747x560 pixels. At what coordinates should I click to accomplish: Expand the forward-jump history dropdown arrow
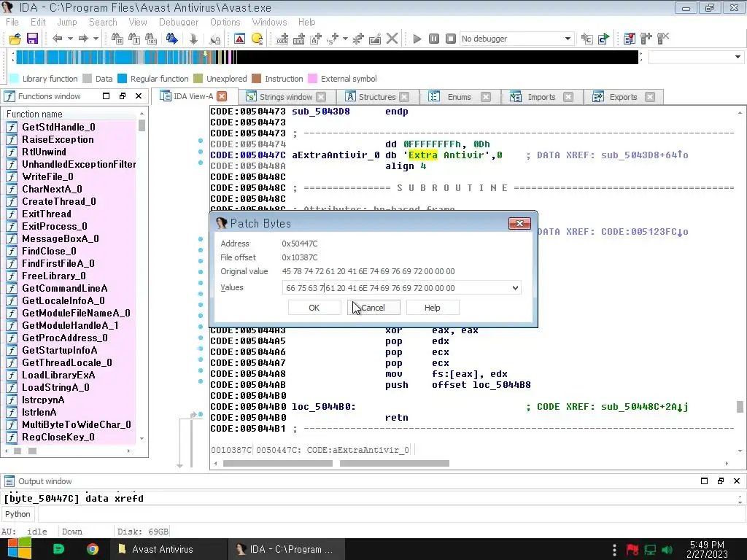96,39
